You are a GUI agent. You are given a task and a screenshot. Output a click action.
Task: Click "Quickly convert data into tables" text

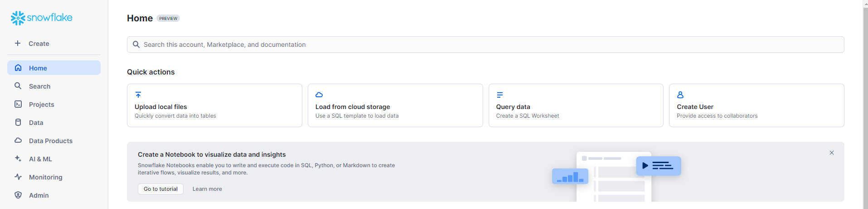[175, 116]
